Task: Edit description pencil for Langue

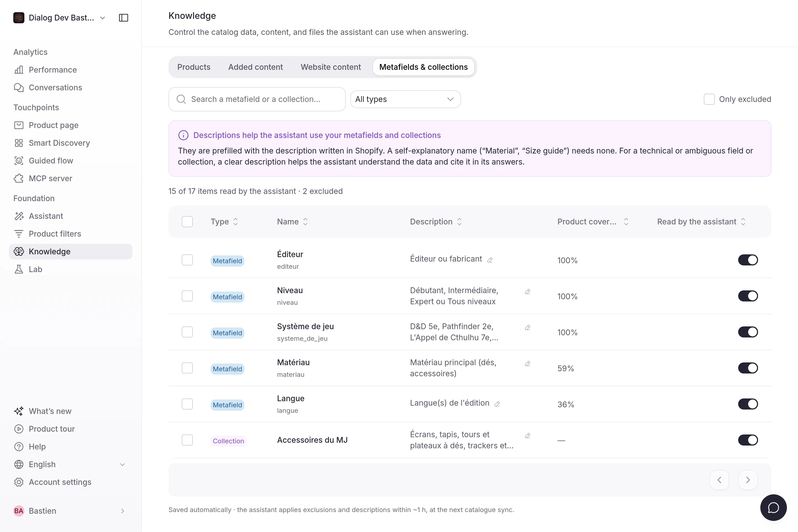Action: 497,404
